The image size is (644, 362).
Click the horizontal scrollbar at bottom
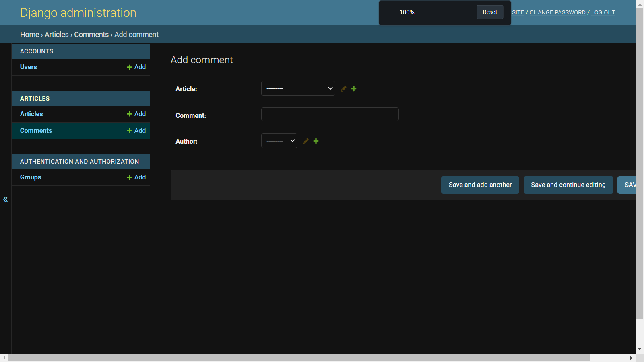click(299, 358)
